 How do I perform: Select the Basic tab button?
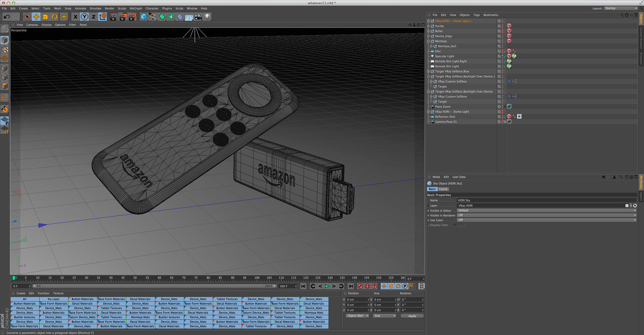pos(432,189)
